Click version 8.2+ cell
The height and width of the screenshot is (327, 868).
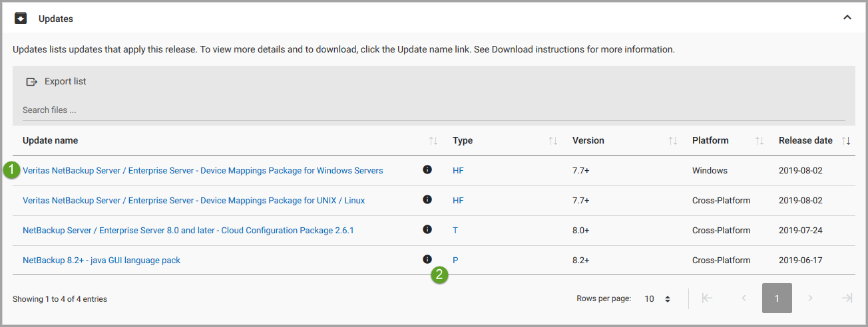[581, 261]
